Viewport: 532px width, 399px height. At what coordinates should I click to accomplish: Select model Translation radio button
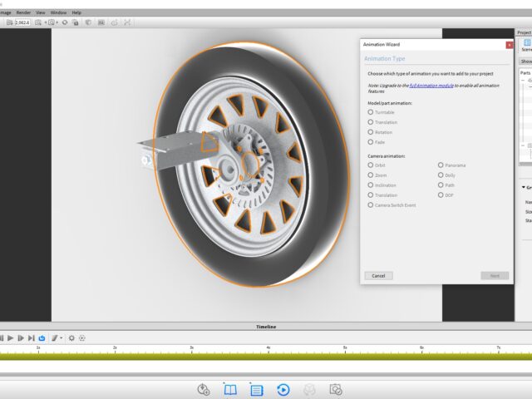[x=371, y=122]
